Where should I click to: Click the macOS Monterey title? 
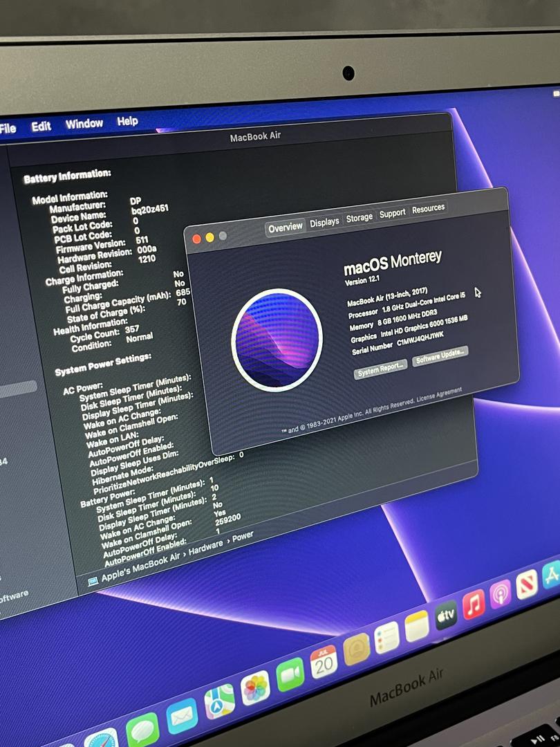393,262
